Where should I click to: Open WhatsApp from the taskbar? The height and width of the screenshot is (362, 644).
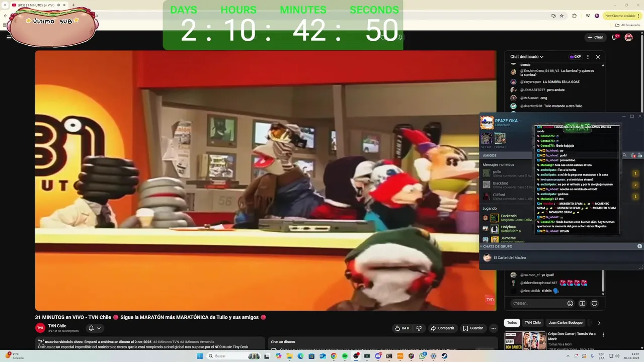[422, 356]
